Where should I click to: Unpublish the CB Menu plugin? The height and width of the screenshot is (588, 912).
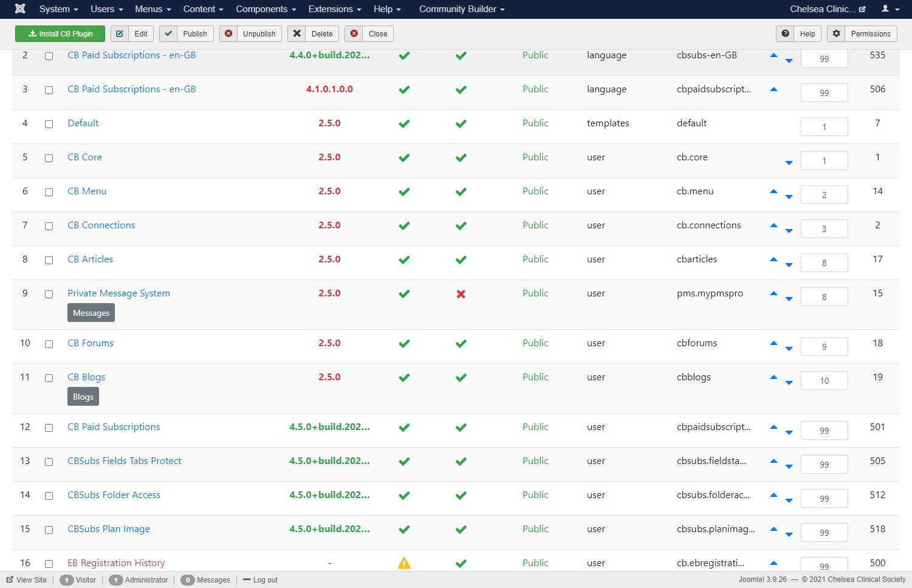[x=461, y=192]
